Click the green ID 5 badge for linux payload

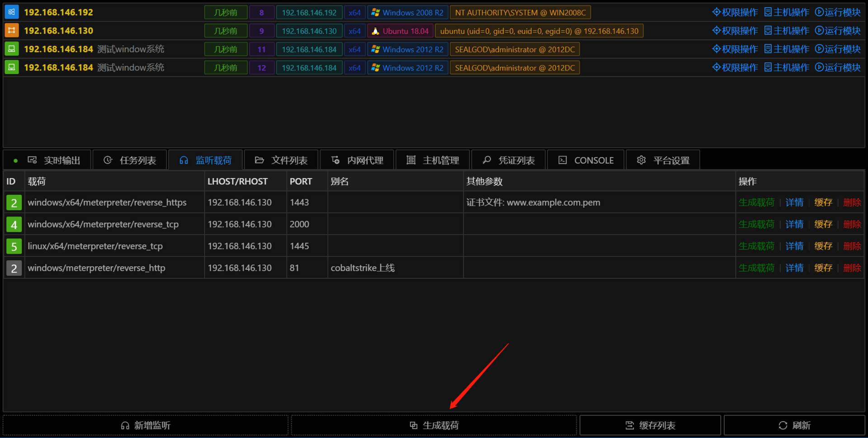pyautogui.click(x=14, y=246)
